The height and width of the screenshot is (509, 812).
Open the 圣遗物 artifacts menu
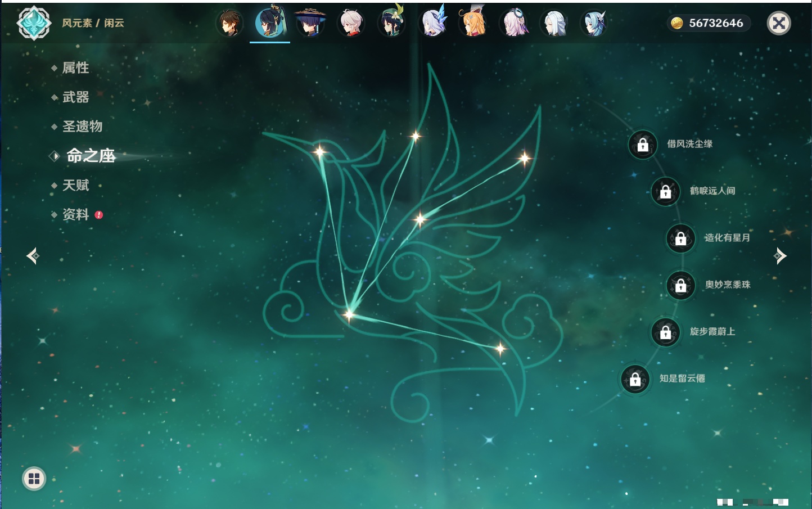(x=82, y=127)
